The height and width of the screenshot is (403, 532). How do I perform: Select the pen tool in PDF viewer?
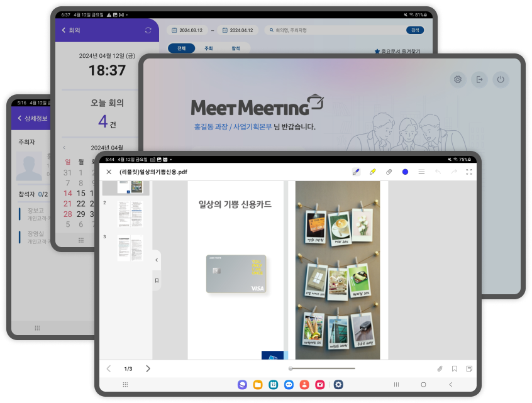click(x=356, y=172)
